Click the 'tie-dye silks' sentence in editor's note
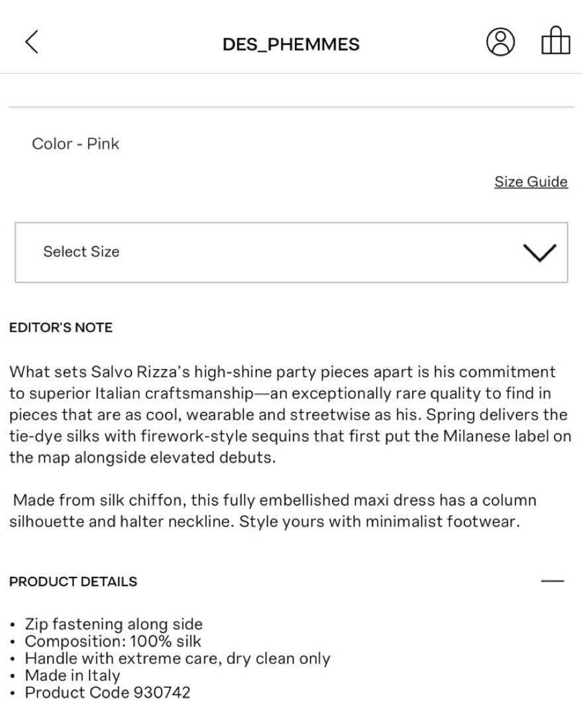The image size is (583, 728). click(290, 436)
